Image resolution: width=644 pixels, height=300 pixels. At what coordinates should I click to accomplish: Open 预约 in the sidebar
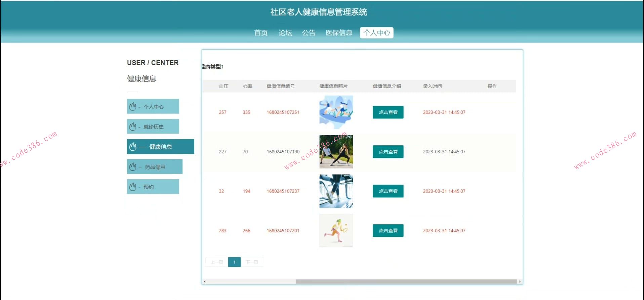(x=153, y=187)
